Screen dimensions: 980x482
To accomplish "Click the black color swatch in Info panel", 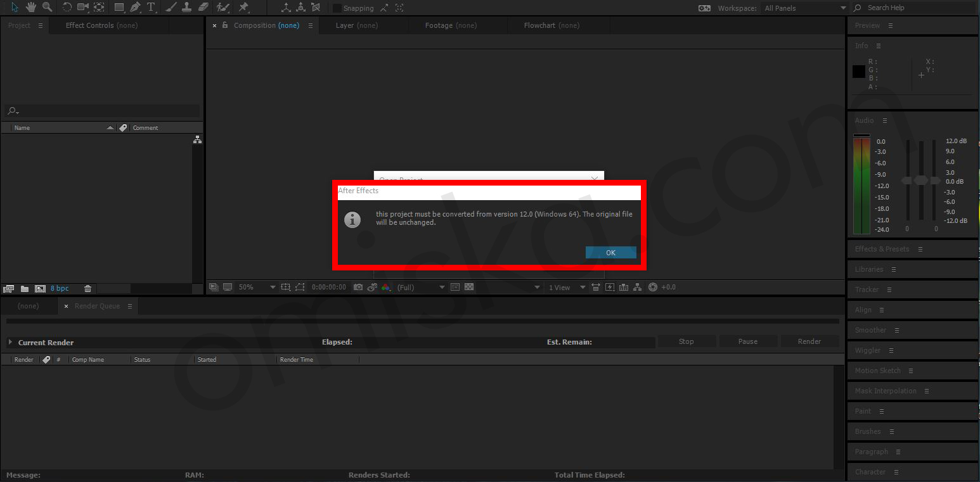I will 859,72.
